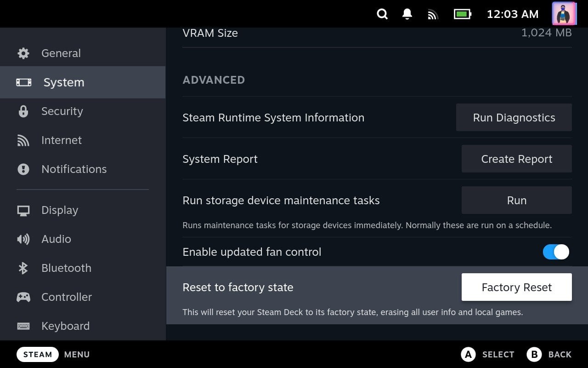Open the user profile avatar
The image size is (588, 368).
coord(564,14)
